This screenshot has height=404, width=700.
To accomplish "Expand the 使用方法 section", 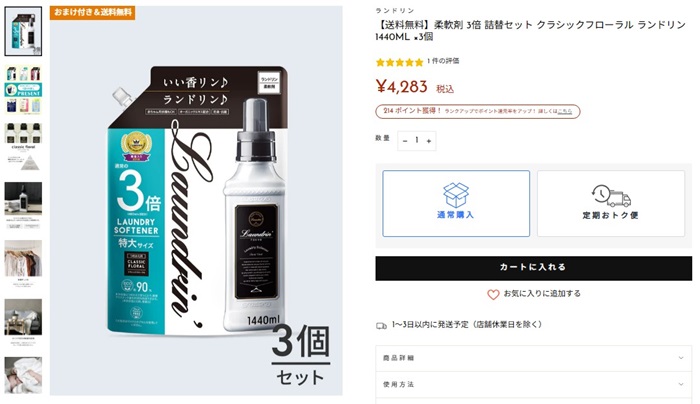I will tap(533, 384).
